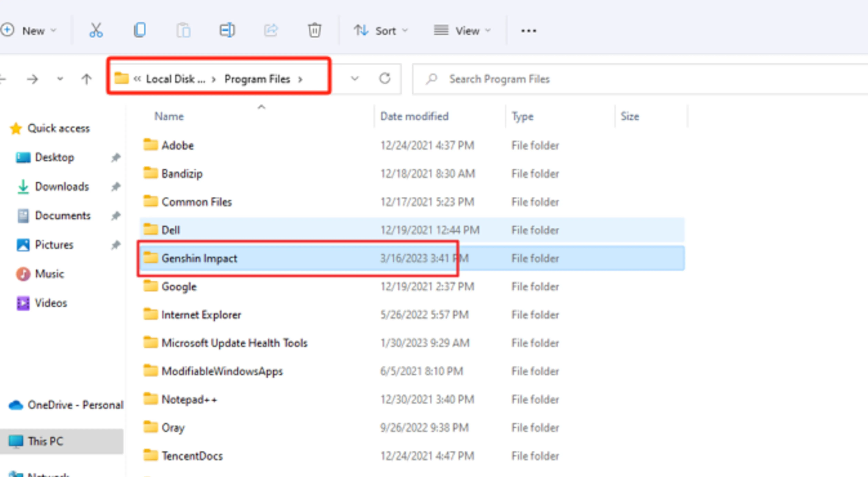868x477 pixels.
Task: Unpin Downloads from Quick access
Action: click(116, 186)
